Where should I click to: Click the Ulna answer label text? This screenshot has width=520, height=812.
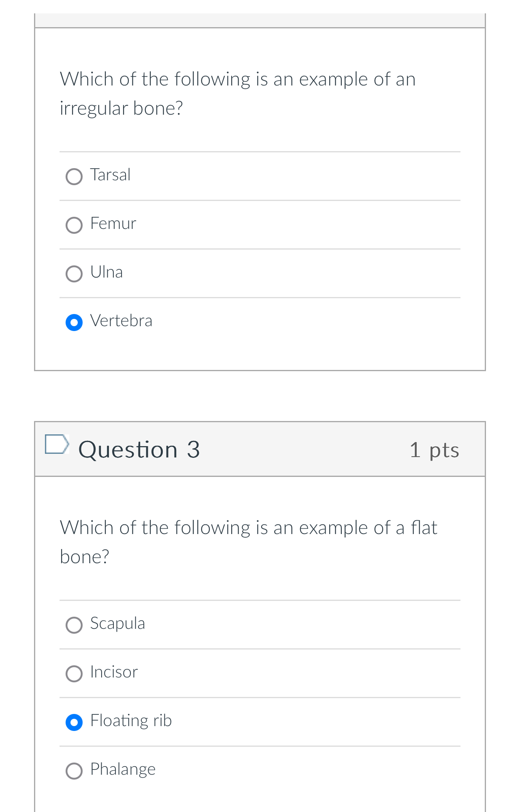[107, 272]
